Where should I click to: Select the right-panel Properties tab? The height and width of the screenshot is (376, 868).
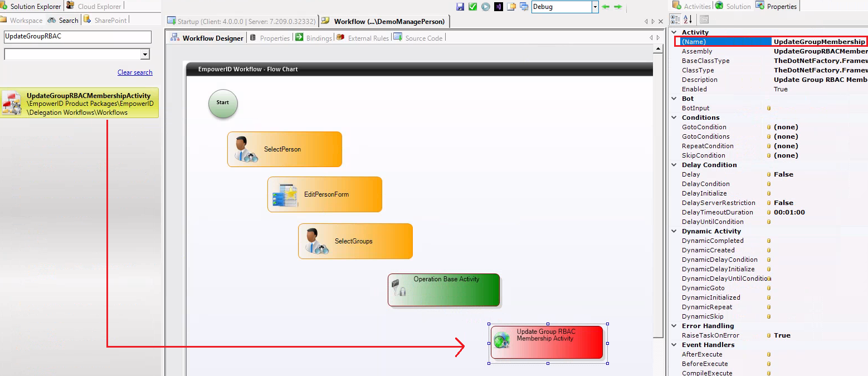coord(777,6)
